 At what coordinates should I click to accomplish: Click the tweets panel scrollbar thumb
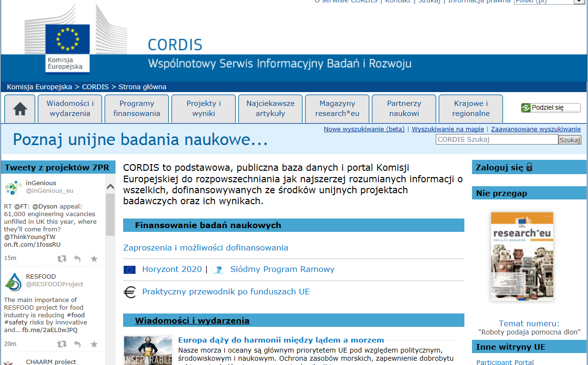(x=110, y=214)
